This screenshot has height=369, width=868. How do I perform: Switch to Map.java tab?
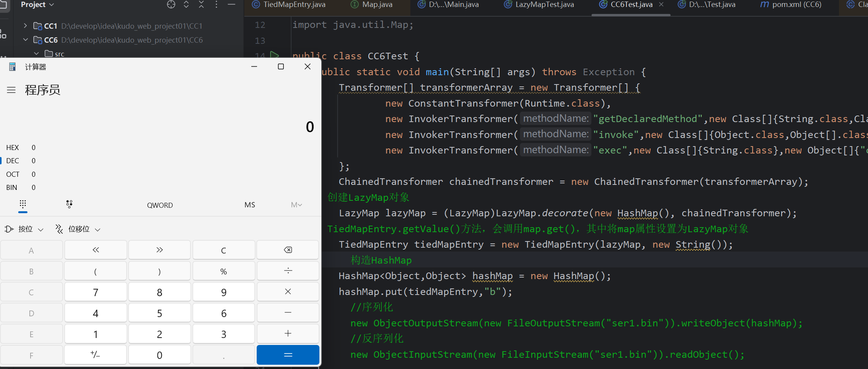(372, 5)
